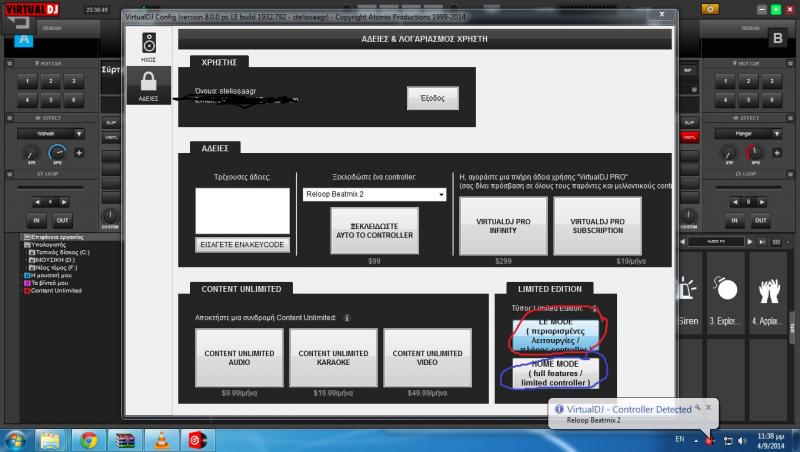Click the current licenses list box

point(242,211)
